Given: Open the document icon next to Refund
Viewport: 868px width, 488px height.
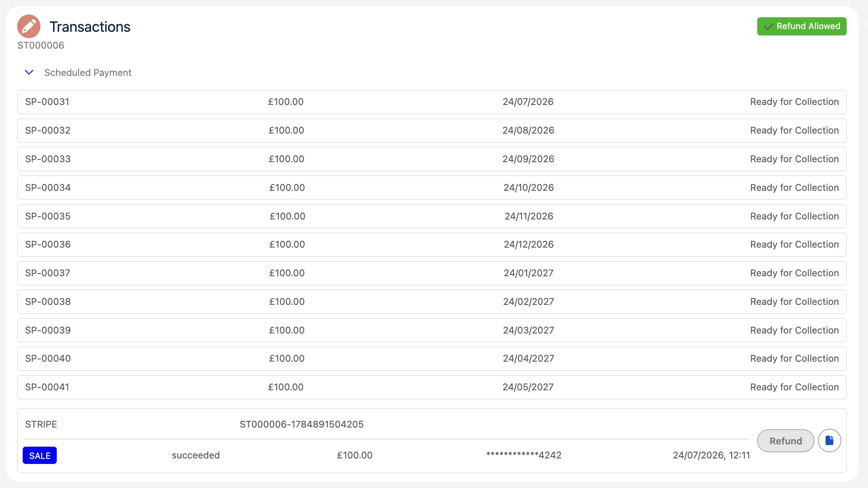Looking at the screenshot, I should 829,441.
